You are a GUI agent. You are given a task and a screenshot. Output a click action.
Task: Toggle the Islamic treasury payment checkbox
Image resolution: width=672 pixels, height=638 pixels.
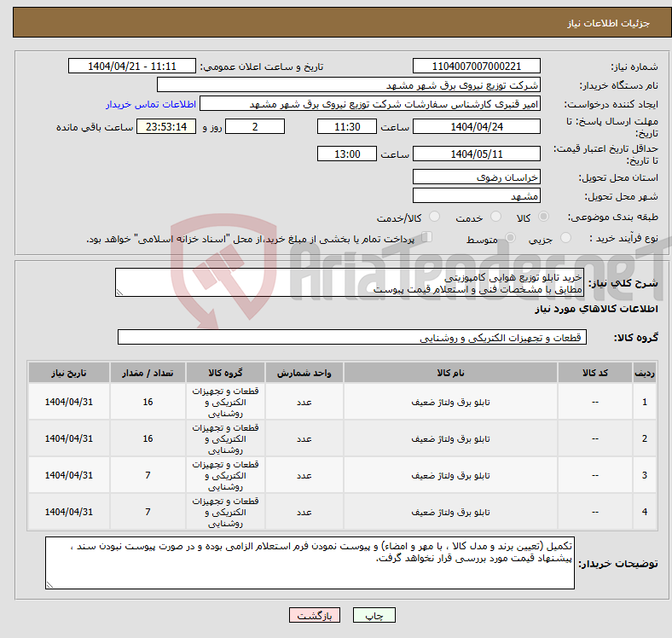pyautogui.click(x=427, y=236)
